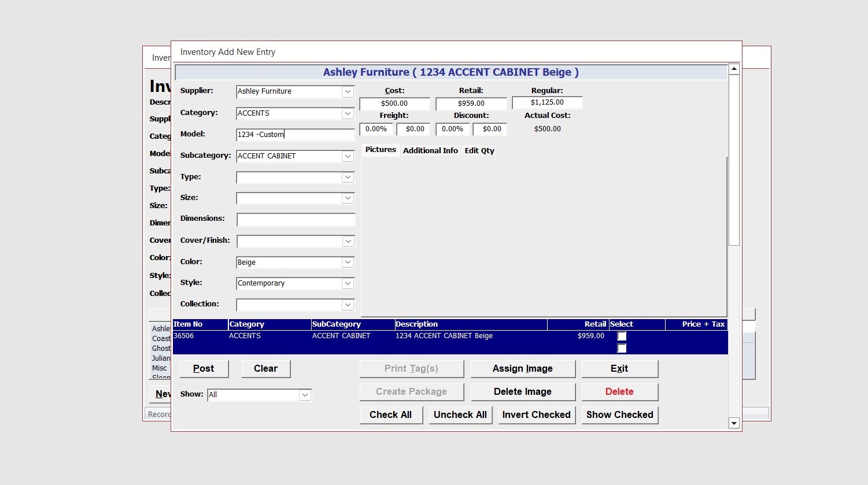Expand the empty Type dropdown
Image resolution: width=868 pixels, height=485 pixels.
348,177
